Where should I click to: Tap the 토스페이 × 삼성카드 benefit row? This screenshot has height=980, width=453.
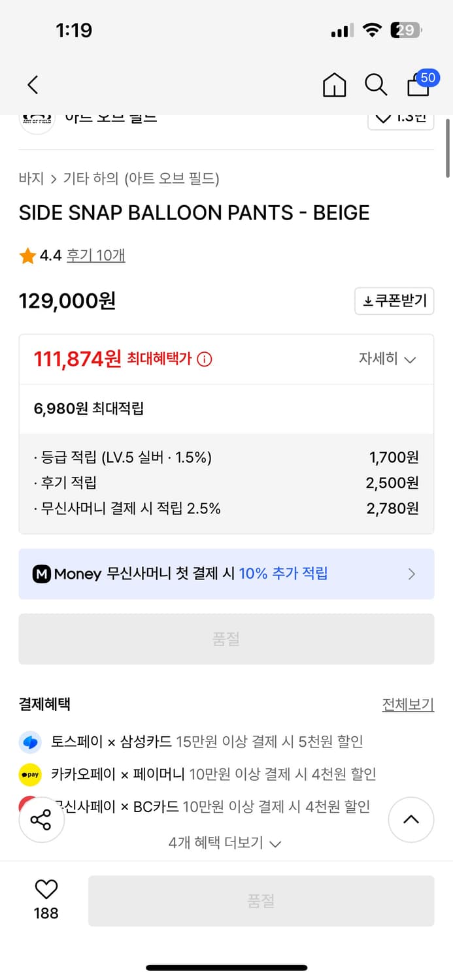click(x=207, y=742)
